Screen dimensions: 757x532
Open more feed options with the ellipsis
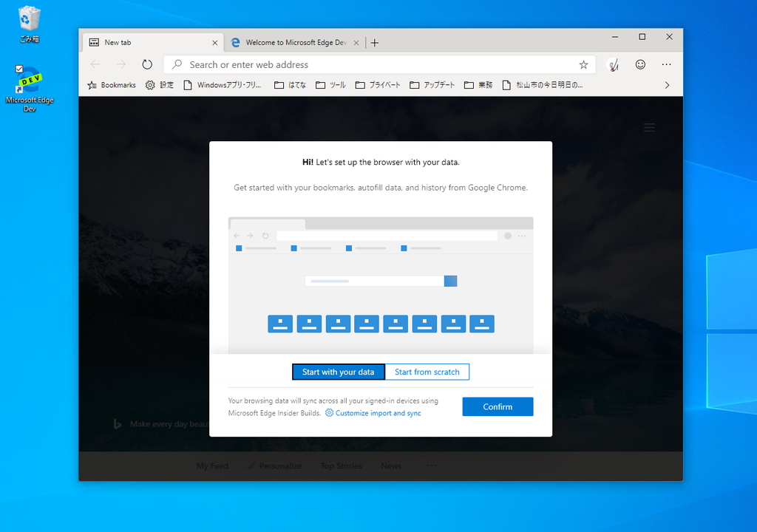click(x=431, y=465)
